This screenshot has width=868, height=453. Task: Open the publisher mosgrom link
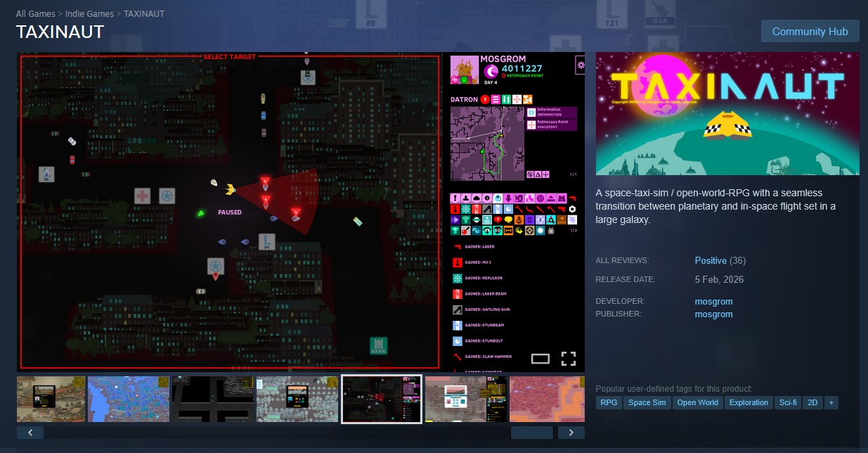713,314
